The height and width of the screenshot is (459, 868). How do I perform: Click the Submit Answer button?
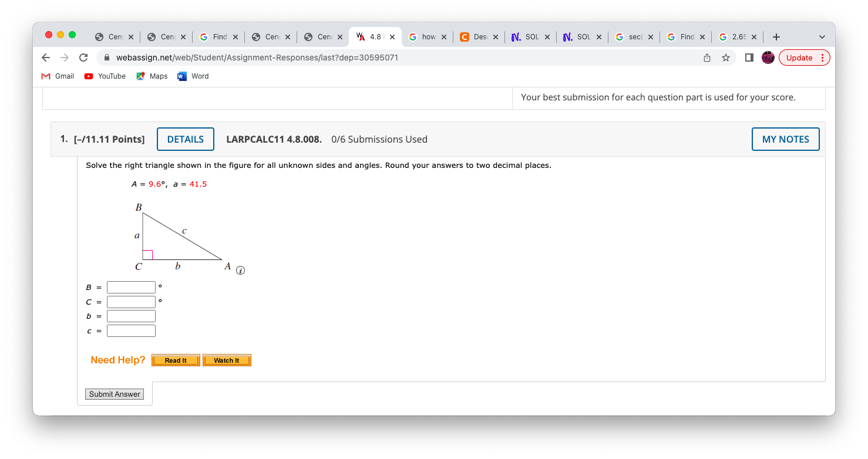[114, 394]
